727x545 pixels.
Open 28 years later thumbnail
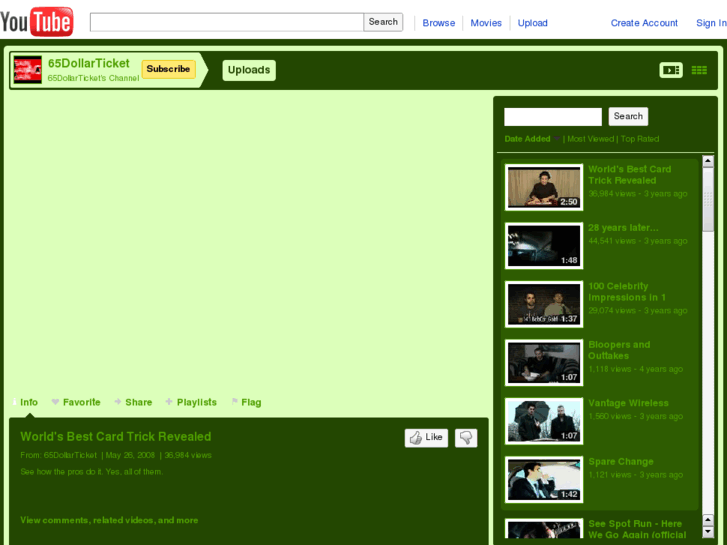click(x=544, y=245)
